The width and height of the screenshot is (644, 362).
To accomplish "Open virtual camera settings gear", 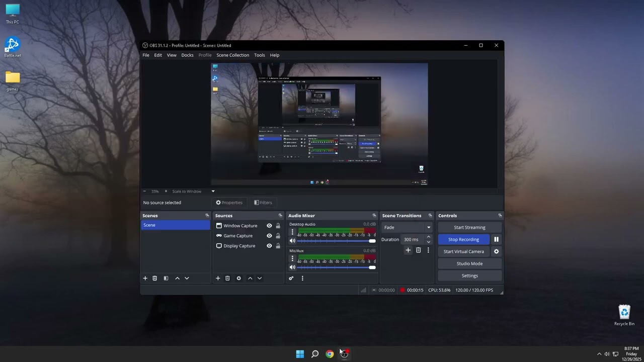I will click(x=496, y=251).
